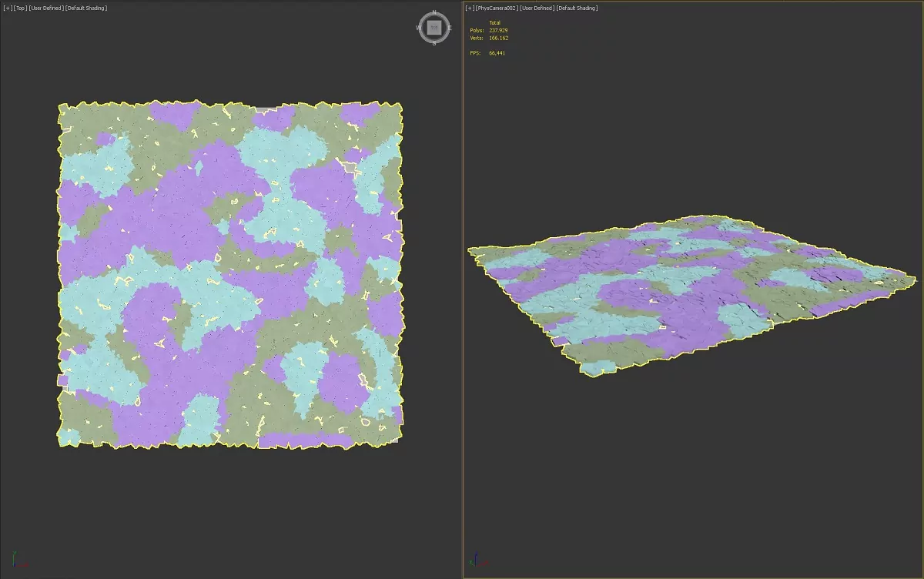Open the [+] general menu in Top viewport

[x=7, y=8]
